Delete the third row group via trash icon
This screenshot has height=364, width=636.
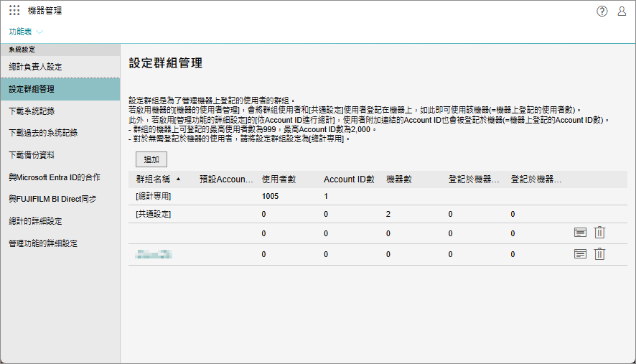(x=600, y=233)
